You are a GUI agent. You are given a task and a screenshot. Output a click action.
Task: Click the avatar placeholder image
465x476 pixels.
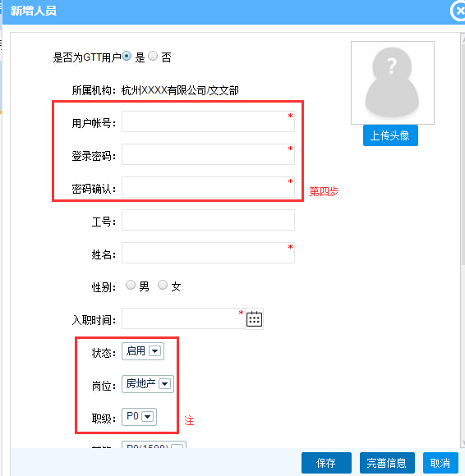393,83
